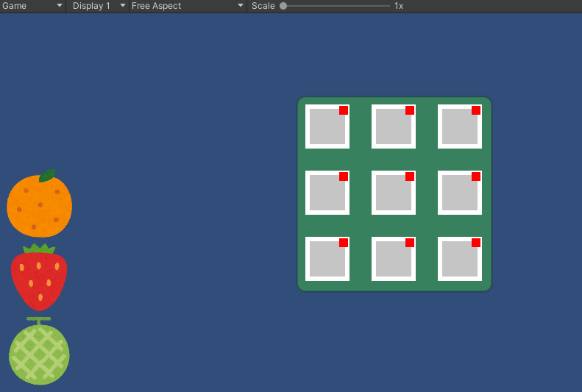The width and height of the screenshot is (582, 392).
Task: Click the middle-left gray grid slot
Action: (x=326, y=194)
